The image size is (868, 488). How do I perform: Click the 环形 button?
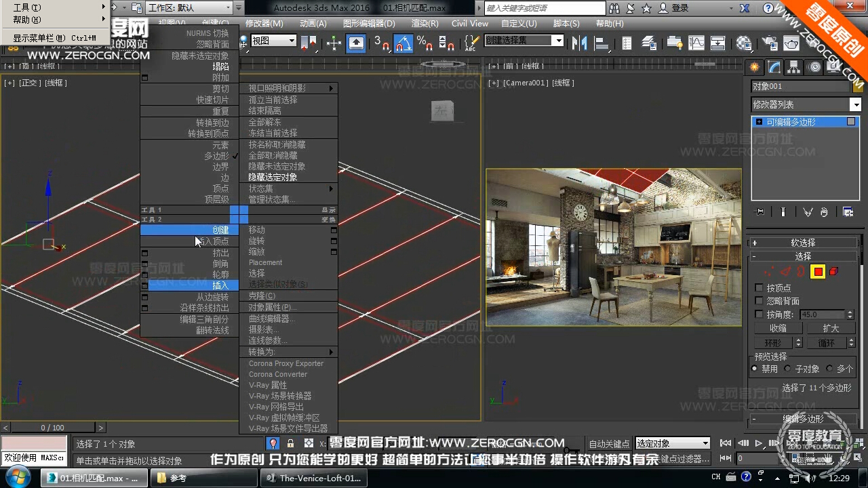(772, 343)
